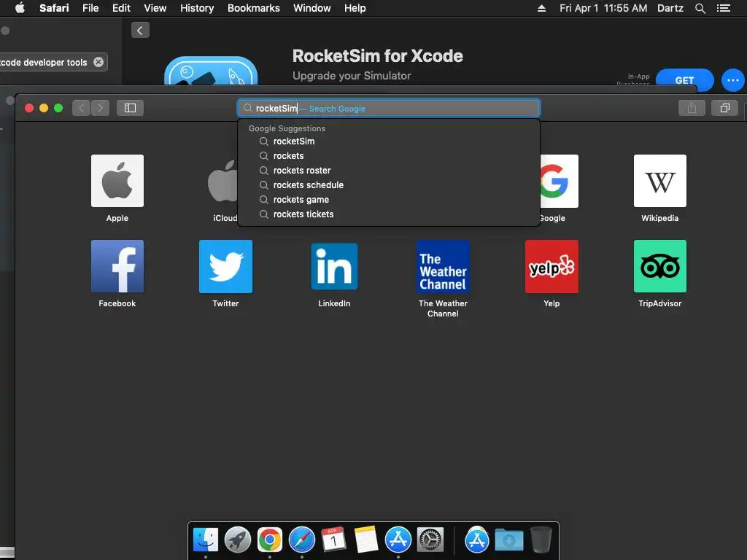This screenshot has height=560, width=747.
Task: Open the Safari menu
Action: pos(54,8)
